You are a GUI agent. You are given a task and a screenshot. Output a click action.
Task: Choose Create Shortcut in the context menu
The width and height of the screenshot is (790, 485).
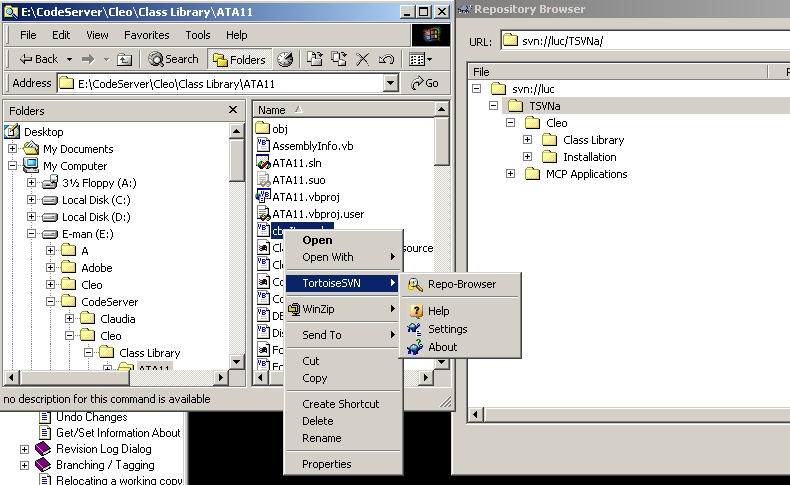(x=343, y=404)
